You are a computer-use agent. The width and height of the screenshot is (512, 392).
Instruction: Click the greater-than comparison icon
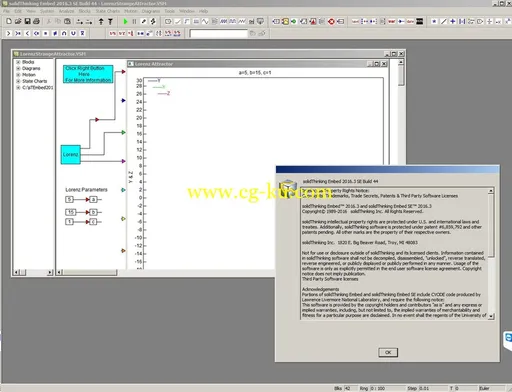[9, 33]
